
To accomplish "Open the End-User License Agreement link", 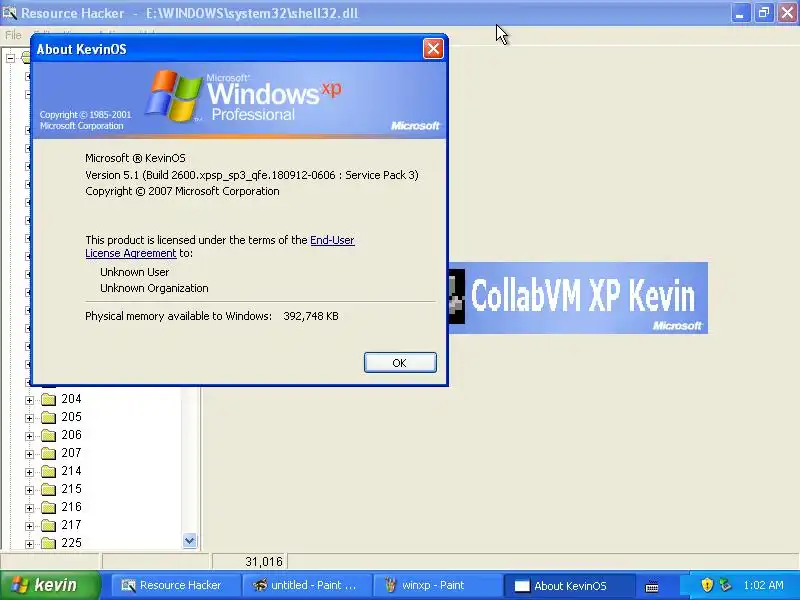I will (x=220, y=246).
